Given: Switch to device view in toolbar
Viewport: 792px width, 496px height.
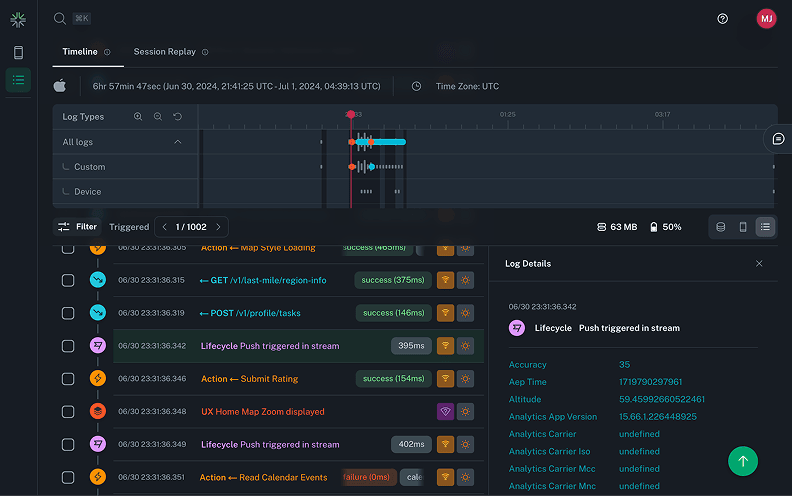Looking at the screenshot, I should coord(742,227).
